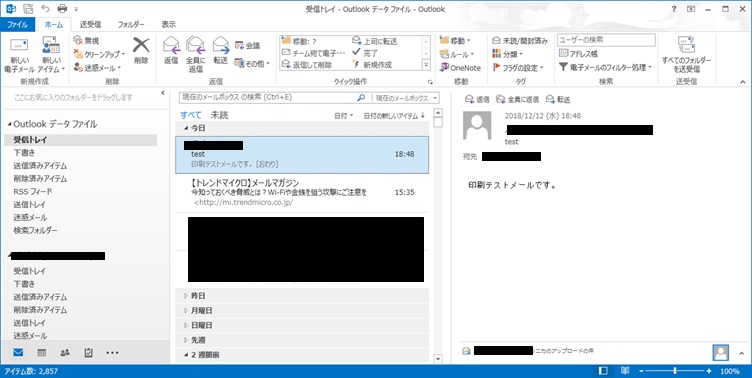Open the トレンドマイクロ メールマガジン email
This screenshot has height=378, width=752.
coord(302,193)
